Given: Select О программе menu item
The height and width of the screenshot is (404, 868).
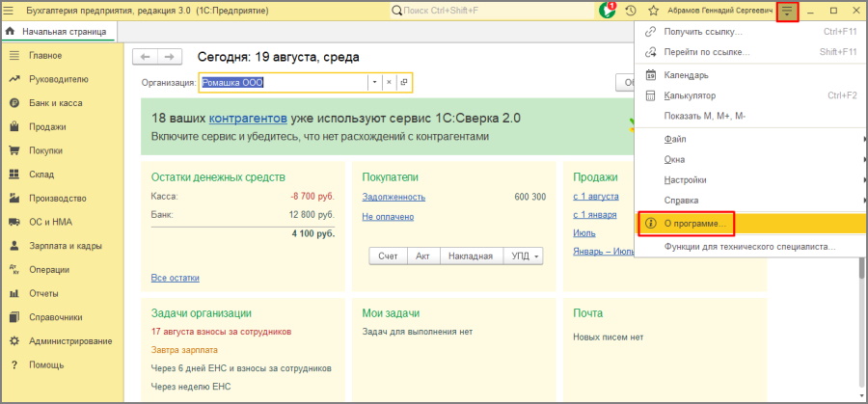Looking at the screenshot, I should pyautogui.click(x=750, y=224).
